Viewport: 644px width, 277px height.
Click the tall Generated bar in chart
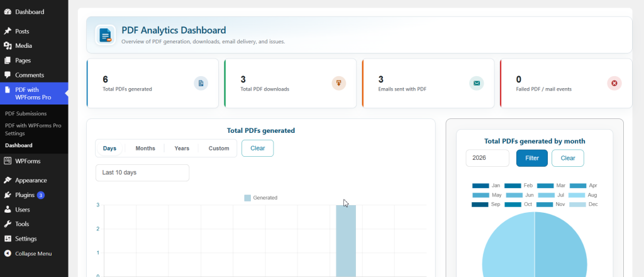346,241
